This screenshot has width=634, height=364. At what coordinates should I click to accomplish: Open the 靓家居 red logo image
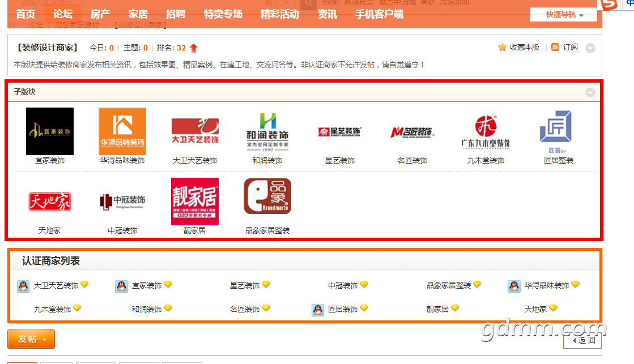tap(195, 201)
